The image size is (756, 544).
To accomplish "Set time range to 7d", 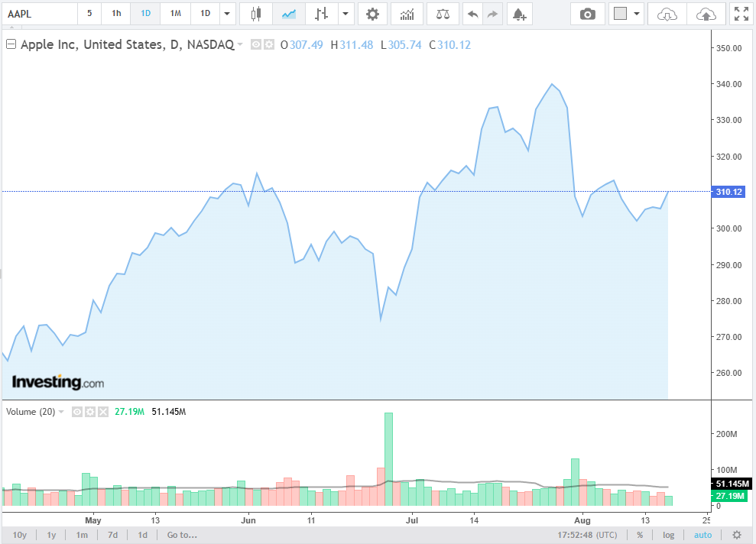I will pos(113,535).
